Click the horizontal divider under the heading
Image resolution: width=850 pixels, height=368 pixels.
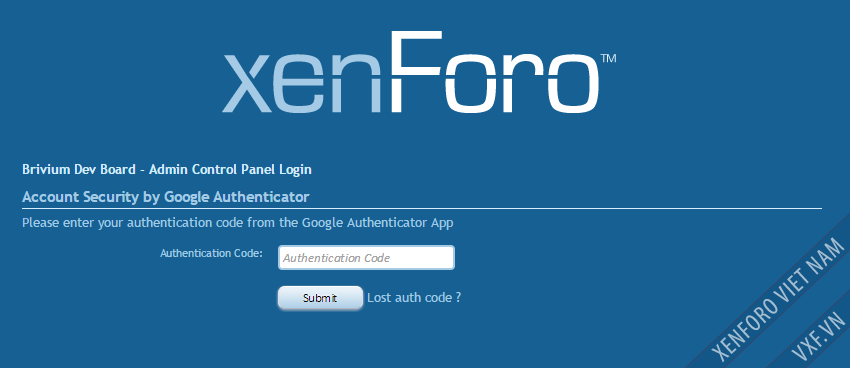[x=422, y=208]
